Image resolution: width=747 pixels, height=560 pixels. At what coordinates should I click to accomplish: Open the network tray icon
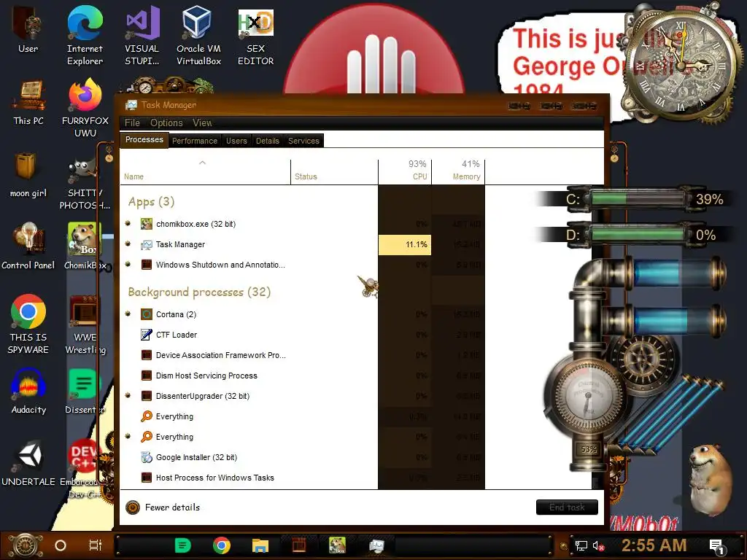581,545
